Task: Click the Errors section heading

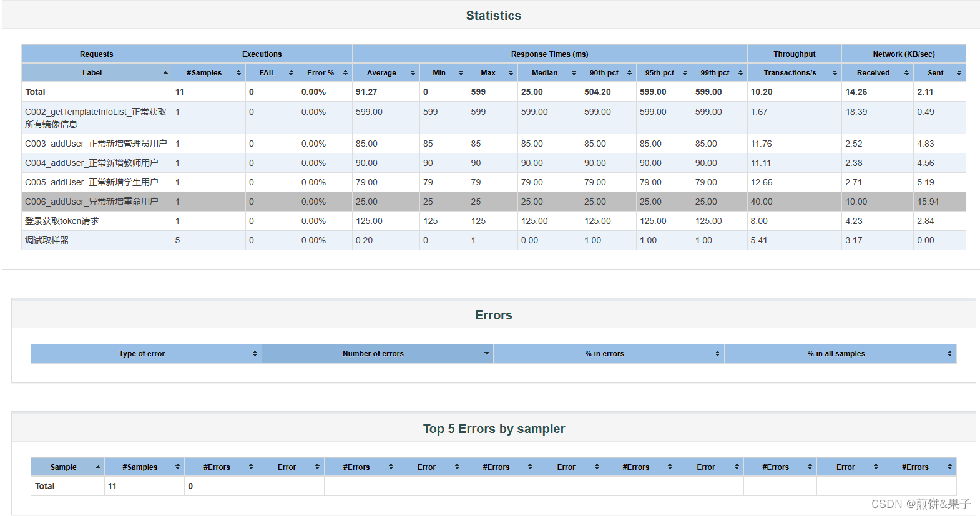Action: coord(493,315)
